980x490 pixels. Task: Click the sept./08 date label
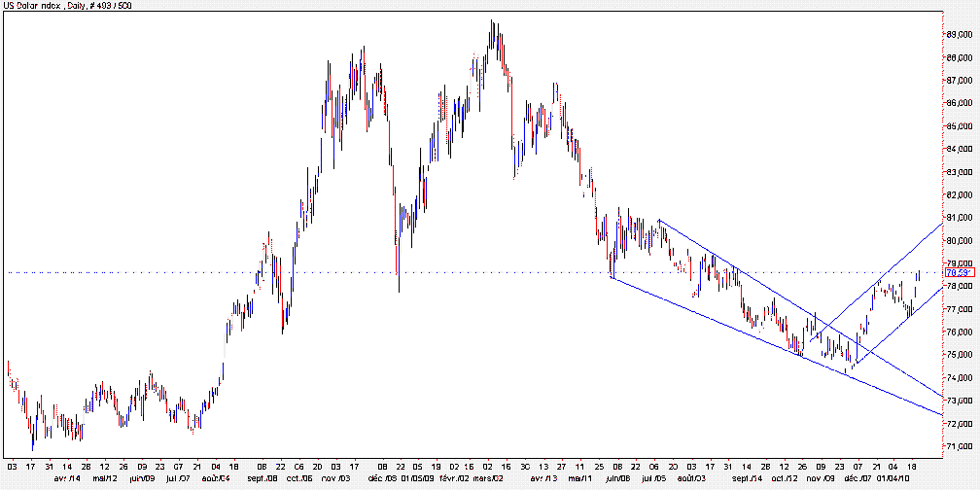pos(263,478)
